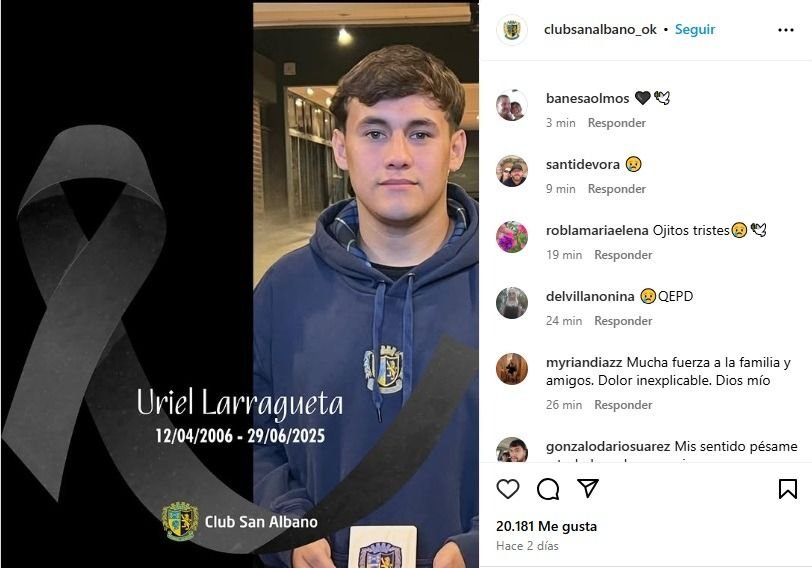Open the comment speech bubble icon

coord(548,489)
